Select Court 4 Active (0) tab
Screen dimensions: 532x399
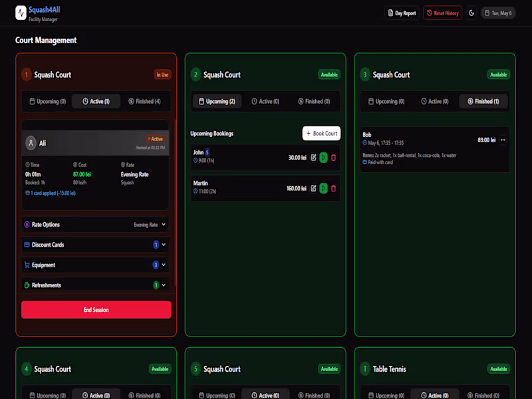pos(96,395)
